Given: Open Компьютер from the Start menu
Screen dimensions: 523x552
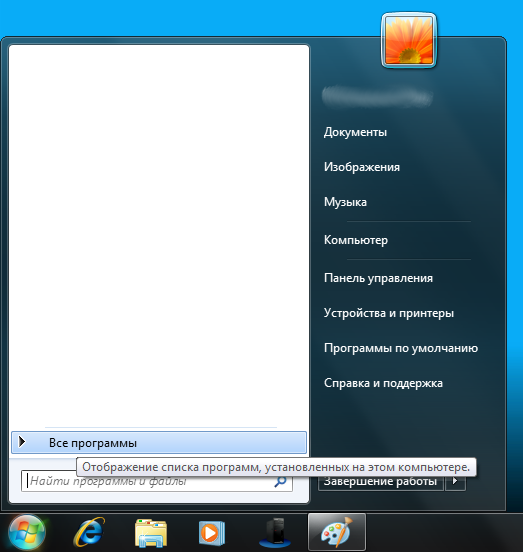Looking at the screenshot, I should point(356,240).
